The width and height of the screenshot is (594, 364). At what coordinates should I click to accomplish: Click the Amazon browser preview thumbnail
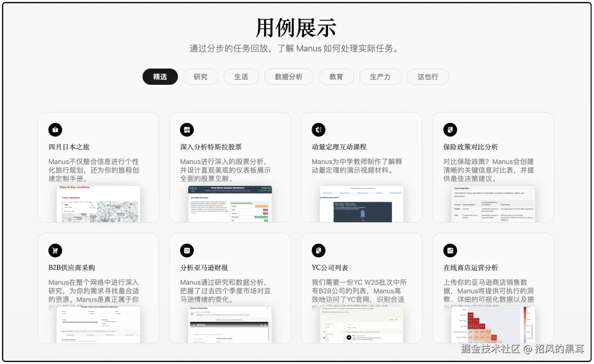tap(230, 325)
